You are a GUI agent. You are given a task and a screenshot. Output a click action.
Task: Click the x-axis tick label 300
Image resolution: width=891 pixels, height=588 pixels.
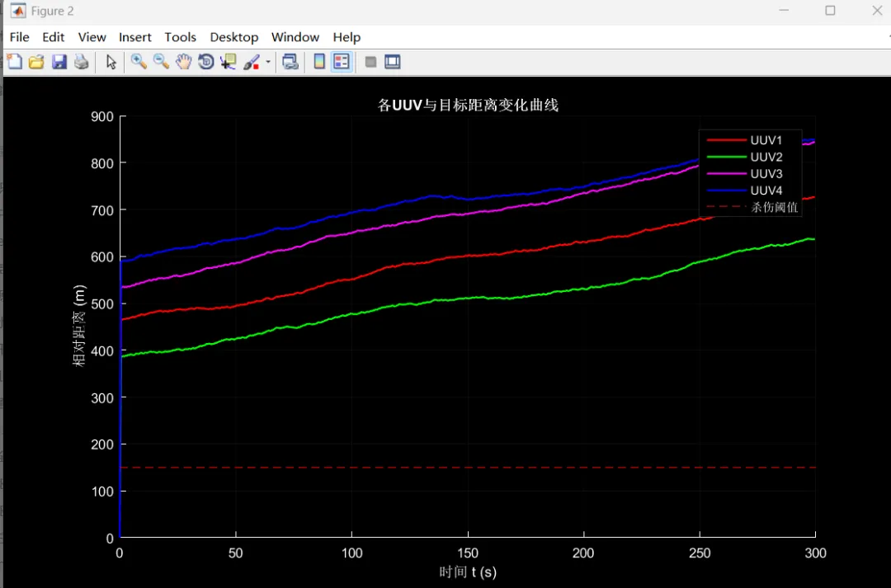pos(815,553)
